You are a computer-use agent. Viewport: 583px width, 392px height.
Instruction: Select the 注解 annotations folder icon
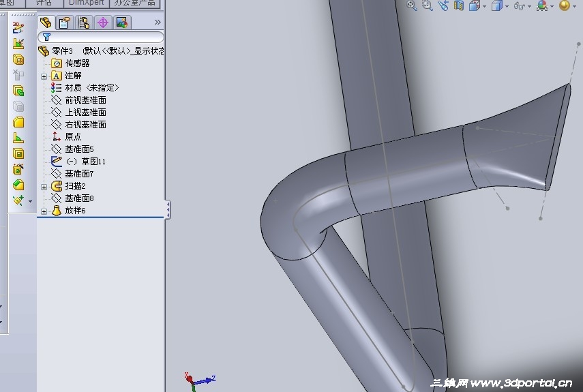(56, 76)
